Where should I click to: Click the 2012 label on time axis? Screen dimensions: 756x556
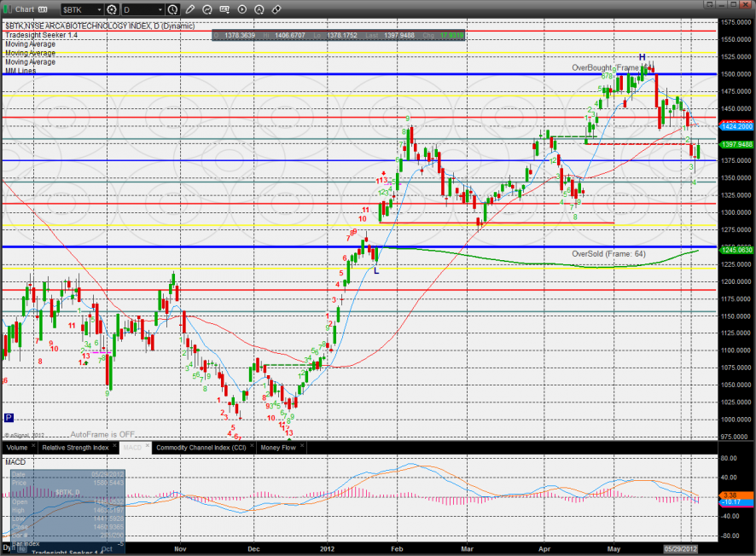(x=327, y=549)
